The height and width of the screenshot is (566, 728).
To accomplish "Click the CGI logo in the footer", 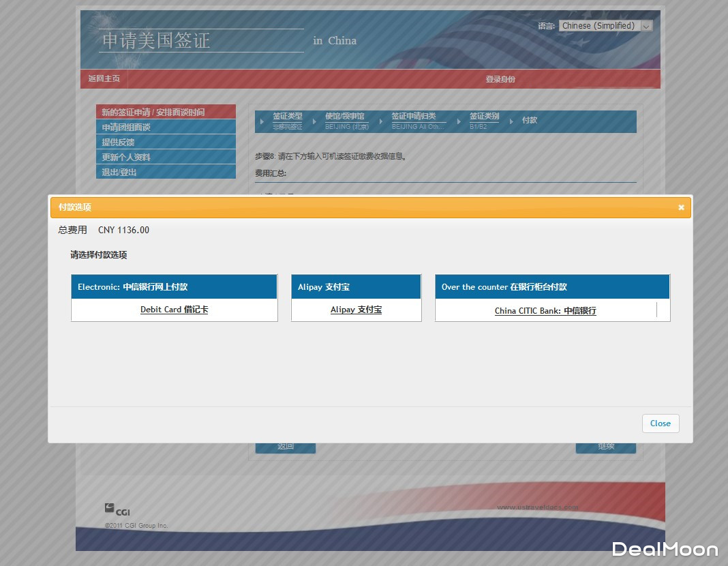I will coord(117,510).
